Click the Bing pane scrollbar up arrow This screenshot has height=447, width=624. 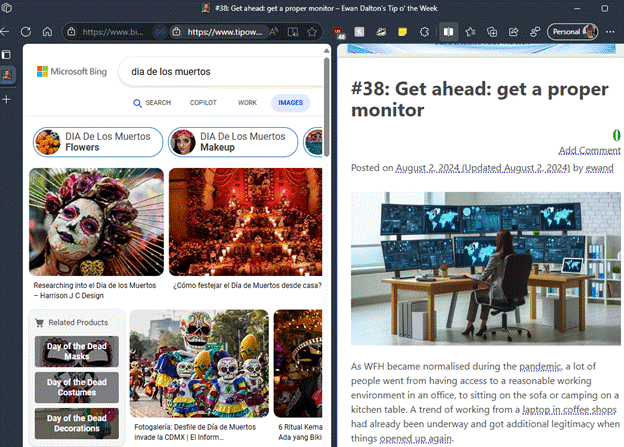(327, 51)
